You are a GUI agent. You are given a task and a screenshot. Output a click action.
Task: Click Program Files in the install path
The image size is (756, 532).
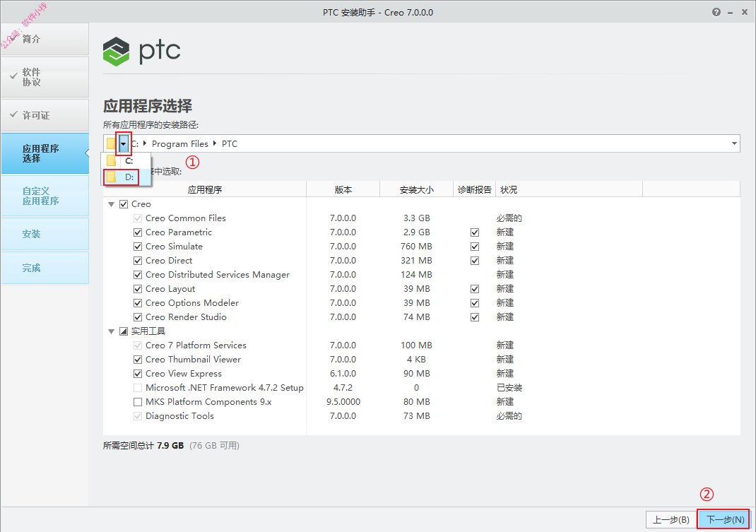point(180,143)
